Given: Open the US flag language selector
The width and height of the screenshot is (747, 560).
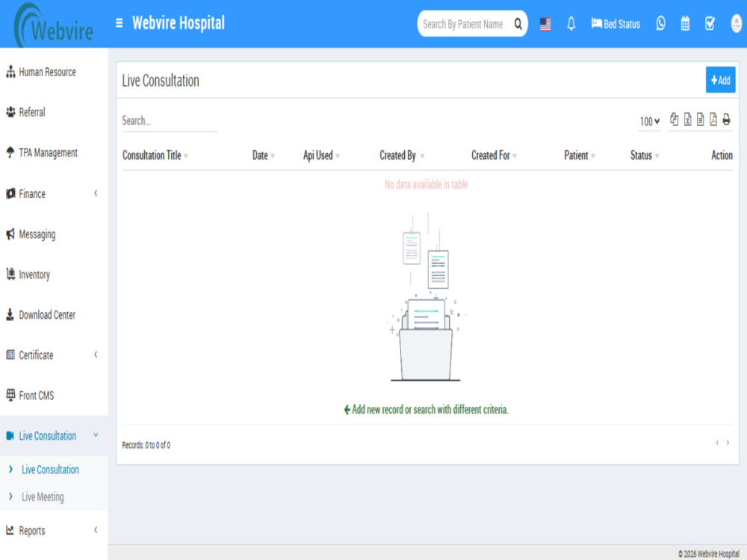Looking at the screenshot, I should pyautogui.click(x=545, y=24).
